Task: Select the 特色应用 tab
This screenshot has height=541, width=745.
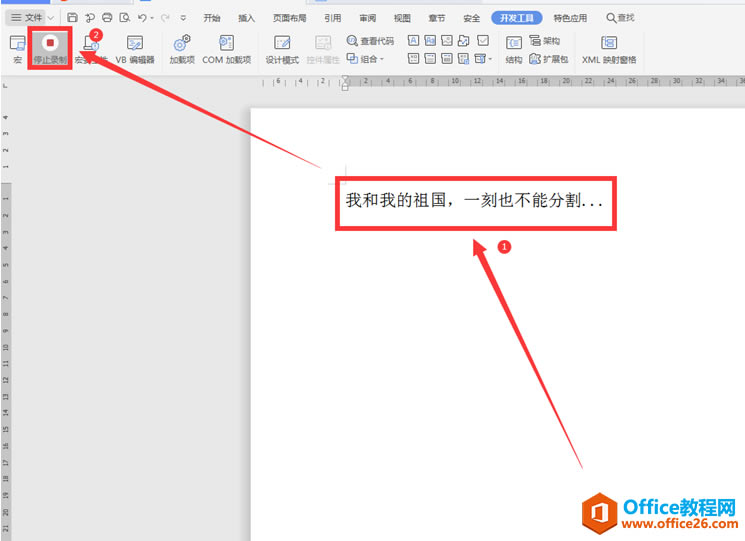Action: point(571,18)
